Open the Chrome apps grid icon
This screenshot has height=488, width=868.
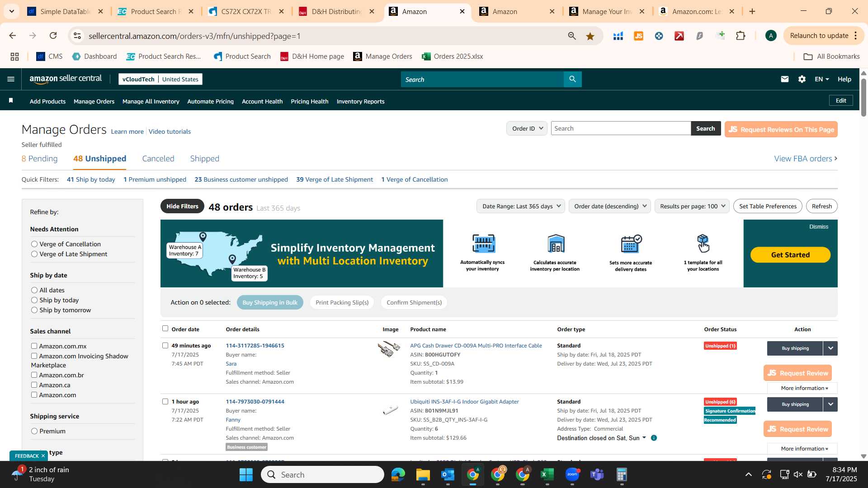point(14,56)
